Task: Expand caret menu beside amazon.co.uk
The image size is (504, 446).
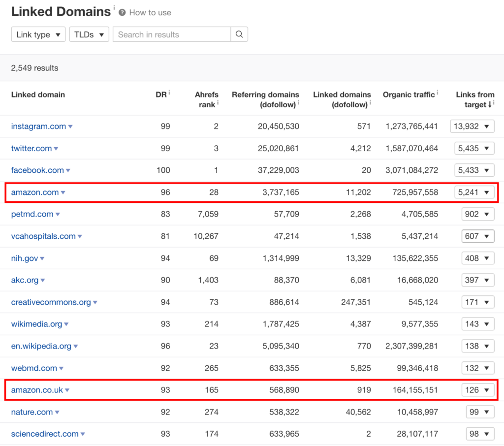Action: pos(67,390)
